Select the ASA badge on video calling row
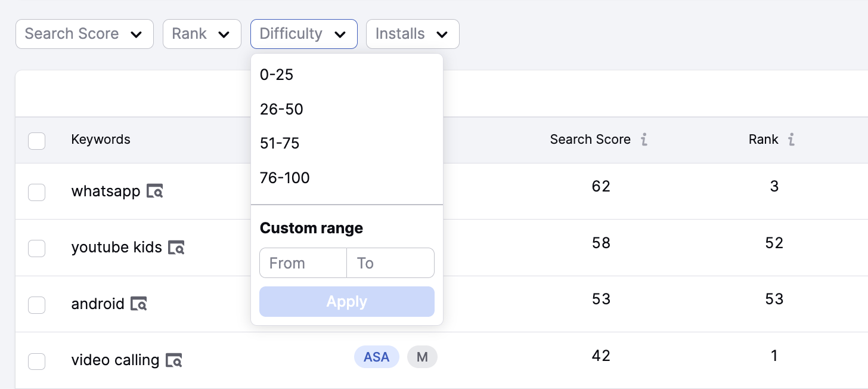 [377, 356]
